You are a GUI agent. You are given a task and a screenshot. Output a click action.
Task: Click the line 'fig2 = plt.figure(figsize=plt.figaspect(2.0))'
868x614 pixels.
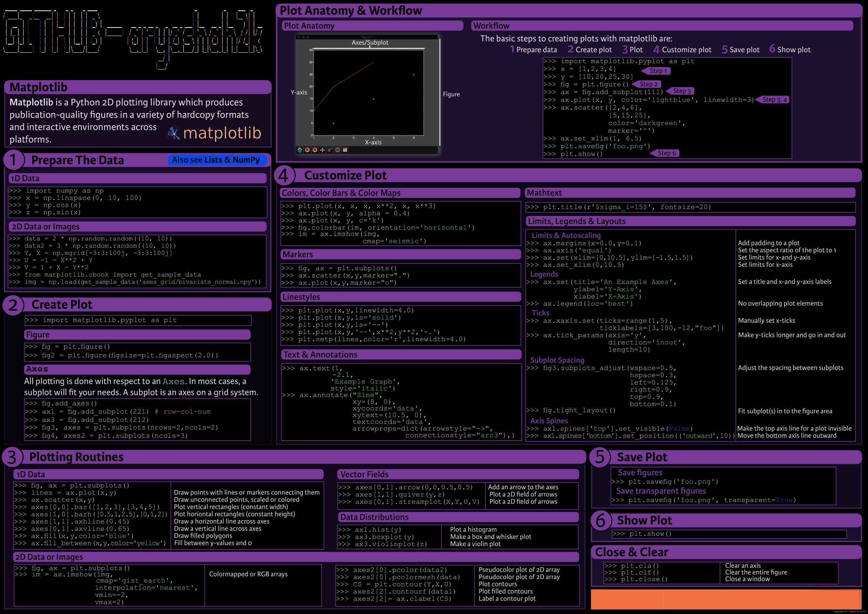click(x=121, y=355)
